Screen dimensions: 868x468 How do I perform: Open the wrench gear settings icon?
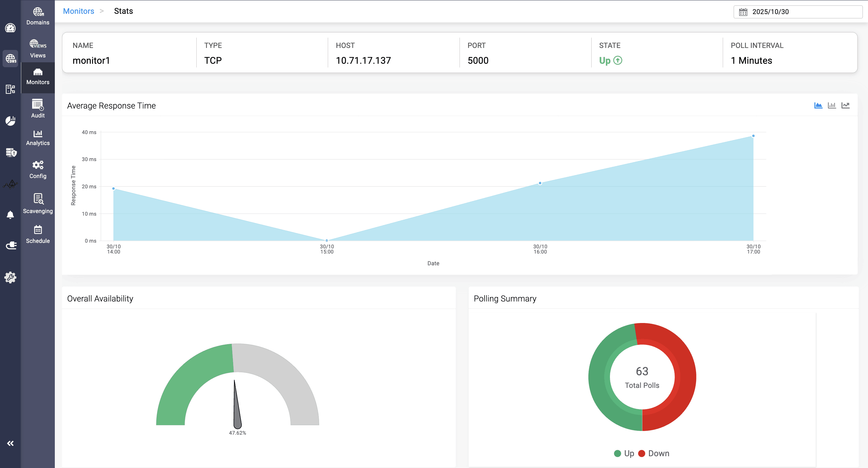coord(10,277)
